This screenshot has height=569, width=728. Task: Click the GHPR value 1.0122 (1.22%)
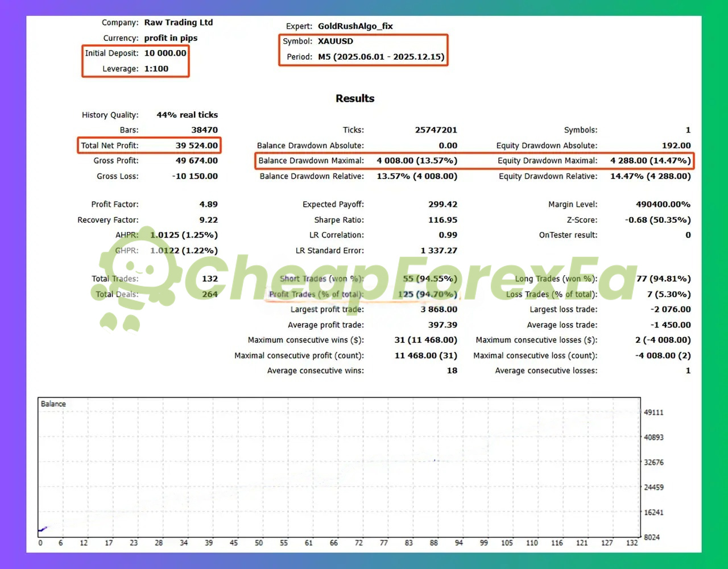(x=184, y=251)
